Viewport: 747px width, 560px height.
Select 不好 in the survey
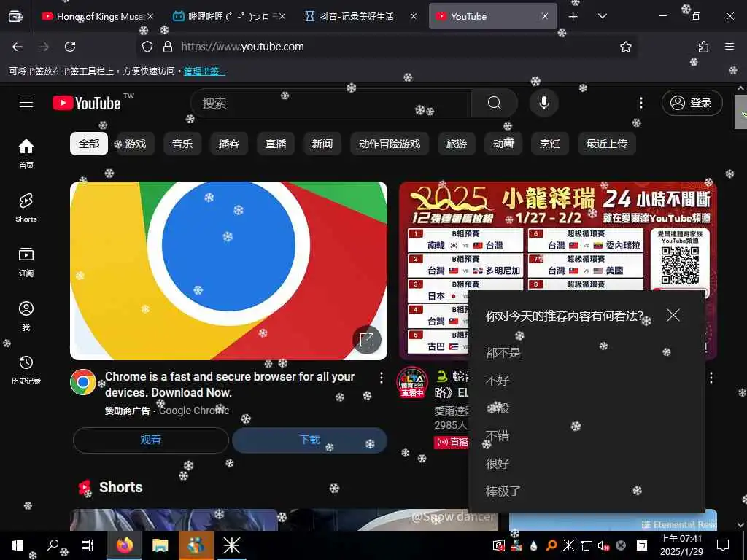click(498, 381)
